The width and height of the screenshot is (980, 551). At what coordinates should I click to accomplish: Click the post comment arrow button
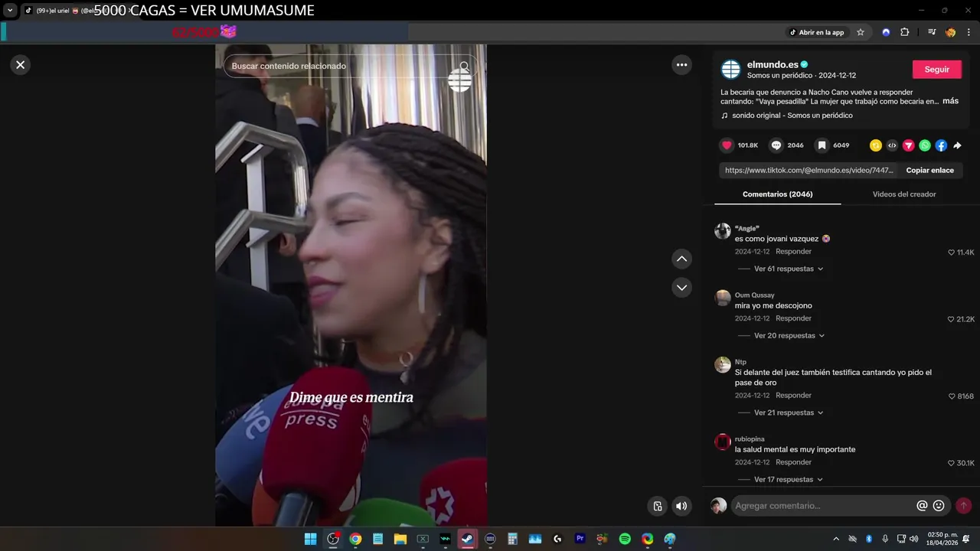tap(964, 506)
